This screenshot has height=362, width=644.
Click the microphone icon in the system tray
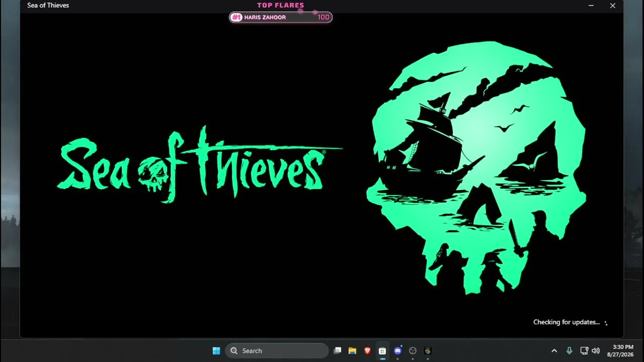tap(569, 351)
